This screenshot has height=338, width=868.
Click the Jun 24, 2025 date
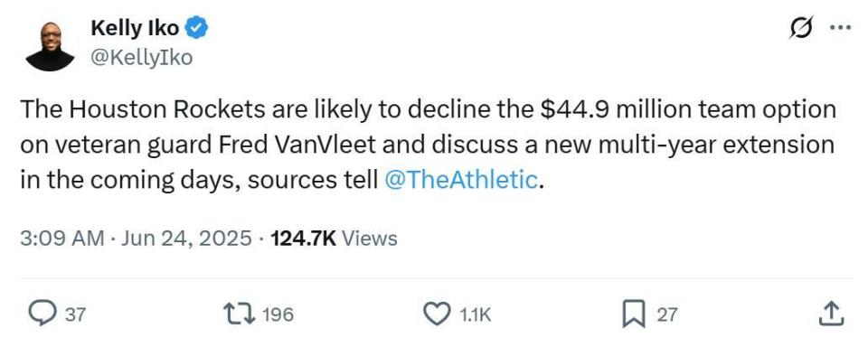[186, 239]
